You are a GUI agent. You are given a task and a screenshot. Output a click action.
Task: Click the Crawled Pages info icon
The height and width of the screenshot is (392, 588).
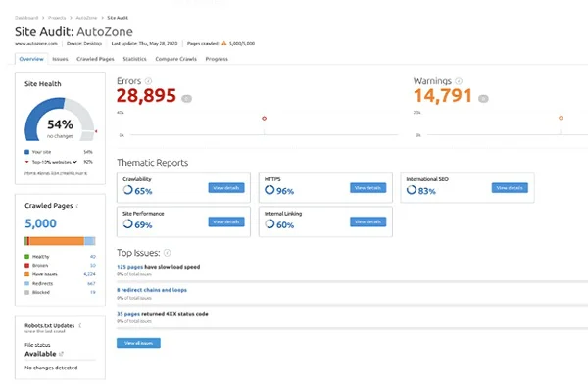point(77,206)
